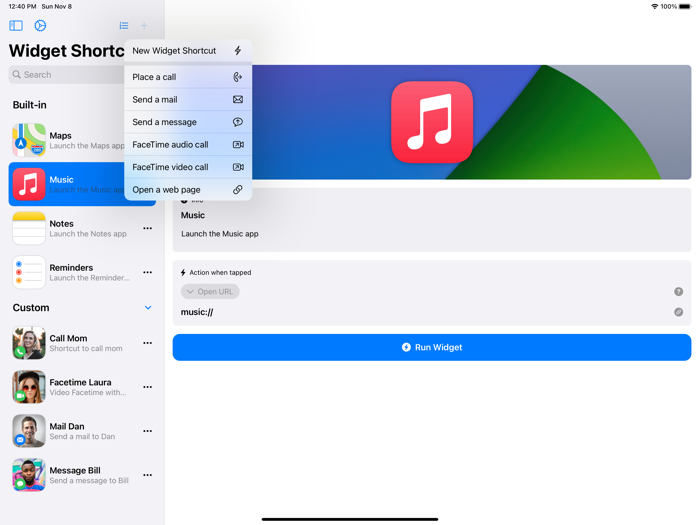
Task: Choose FaceTime audio call from the menu
Action: (x=188, y=145)
